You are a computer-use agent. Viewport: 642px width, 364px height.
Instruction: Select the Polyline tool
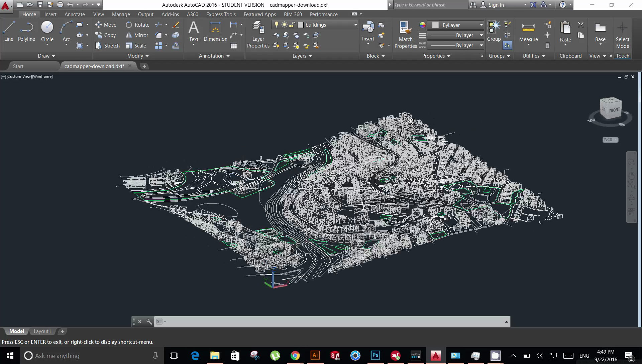(26, 31)
